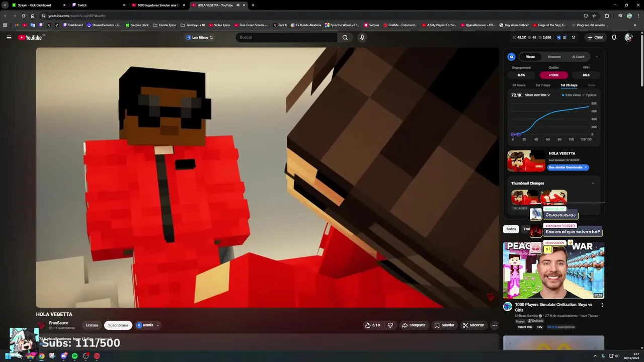
Task: Open the Dashboard bookmark
Action: (73, 25)
